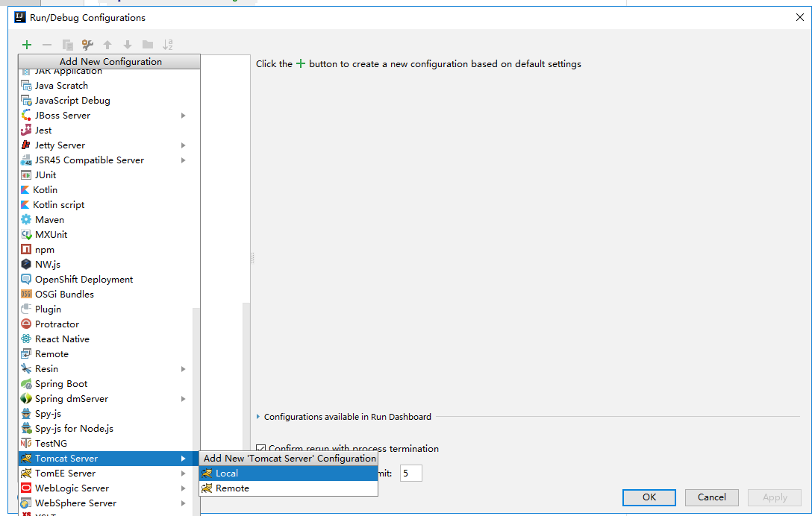The image size is (812, 516).
Task: Click the OK button
Action: click(649, 497)
